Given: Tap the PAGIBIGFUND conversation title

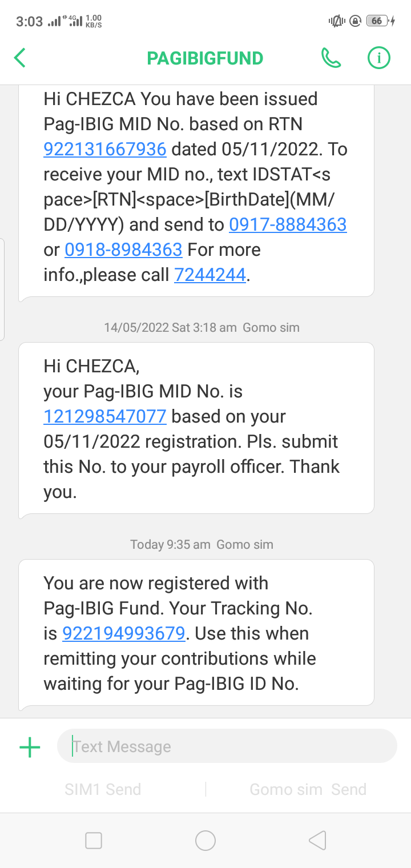Looking at the screenshot, I should pos(205,58).
